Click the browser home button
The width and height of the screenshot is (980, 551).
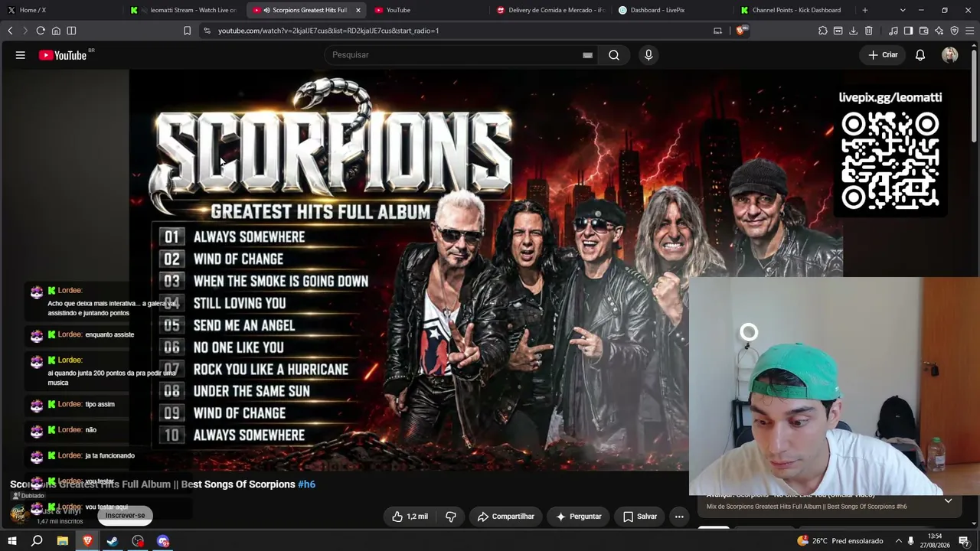click(x=56, y=31)
